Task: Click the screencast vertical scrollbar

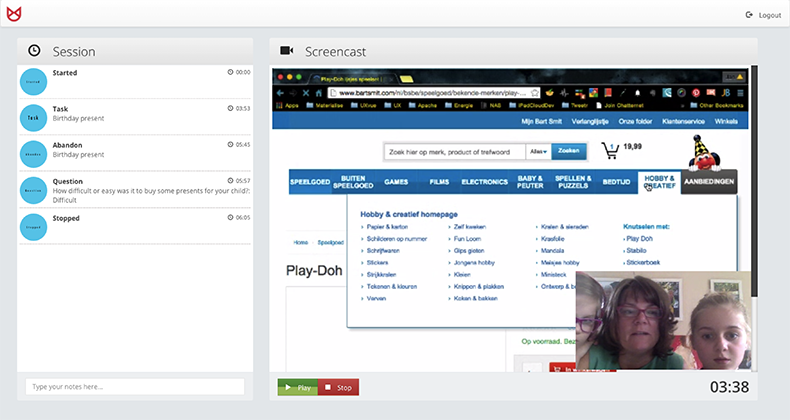Action: point(754,181)
